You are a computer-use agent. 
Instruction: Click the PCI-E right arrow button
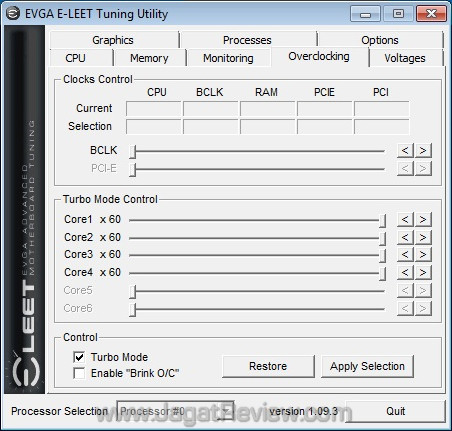(423, 168)
